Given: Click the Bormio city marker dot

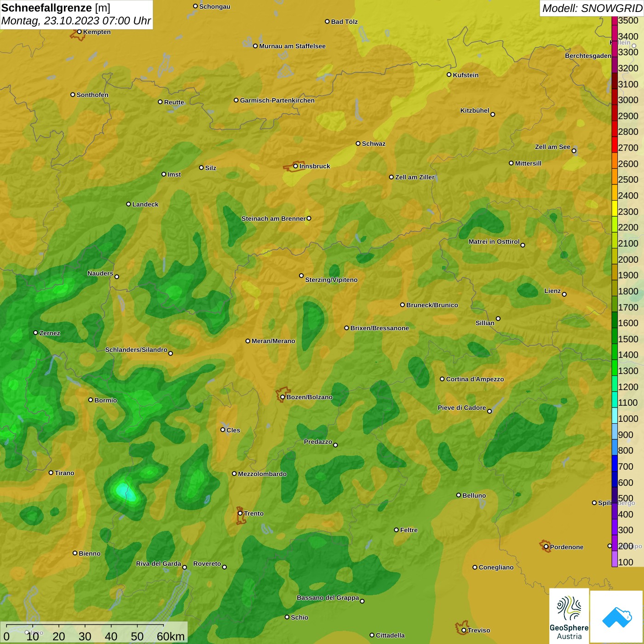Looking at the screenshot, I should [91, 400].
